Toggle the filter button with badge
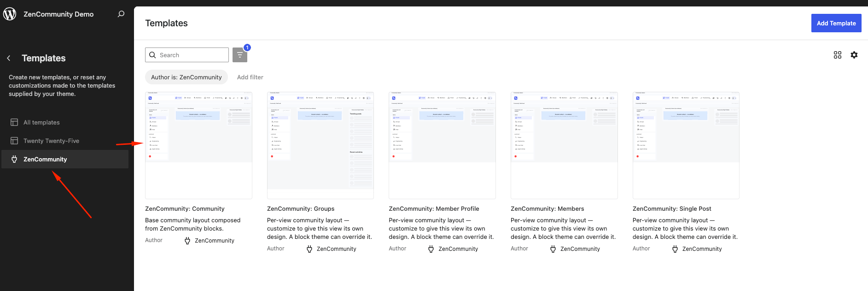 tap(240, 55)
